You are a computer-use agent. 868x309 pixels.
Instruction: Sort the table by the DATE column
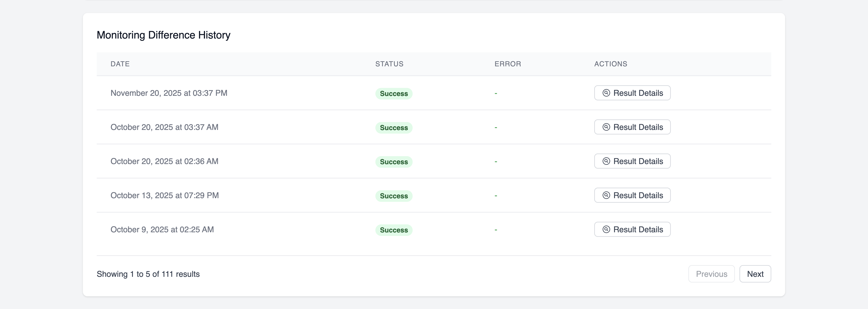120,64
